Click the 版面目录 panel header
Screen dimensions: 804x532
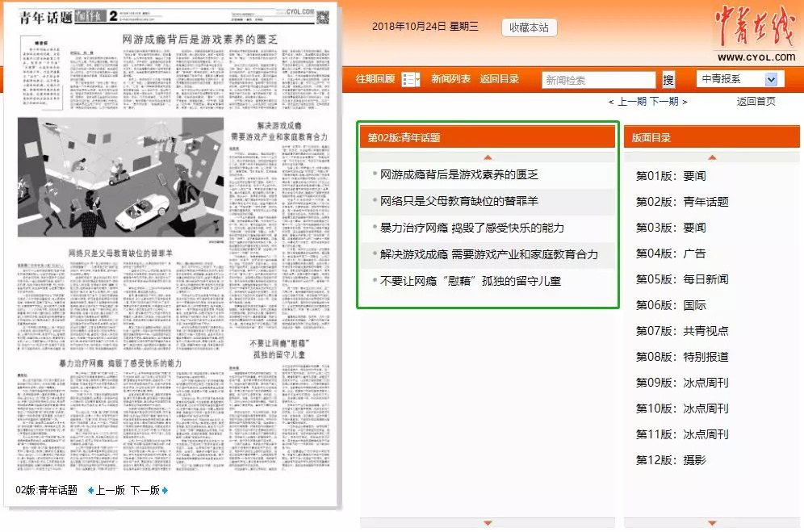712,137
